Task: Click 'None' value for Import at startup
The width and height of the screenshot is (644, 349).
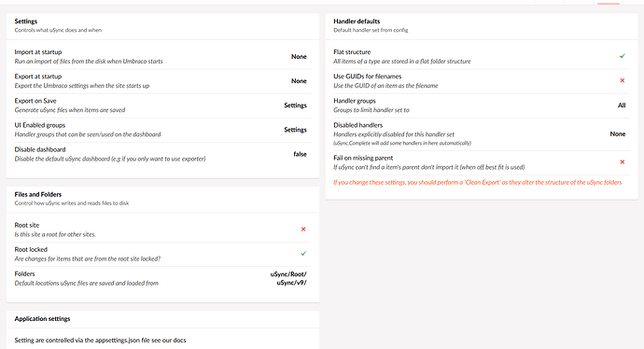Action: tap(299, 57)
